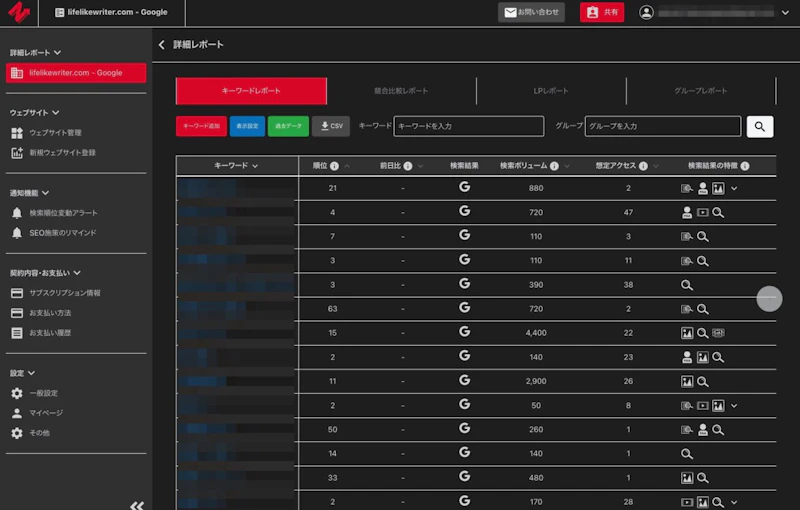This screenshot has height=510, width=800.
Task: Focus the キーワードを入力 input field
Action: point(468,126)
